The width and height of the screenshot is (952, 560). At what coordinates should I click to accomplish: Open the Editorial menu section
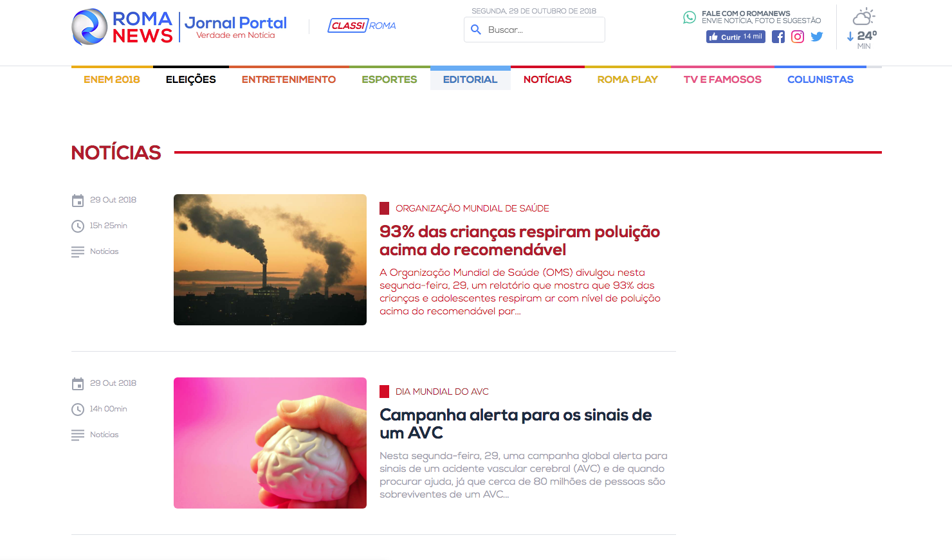click(x=470, y=79)
